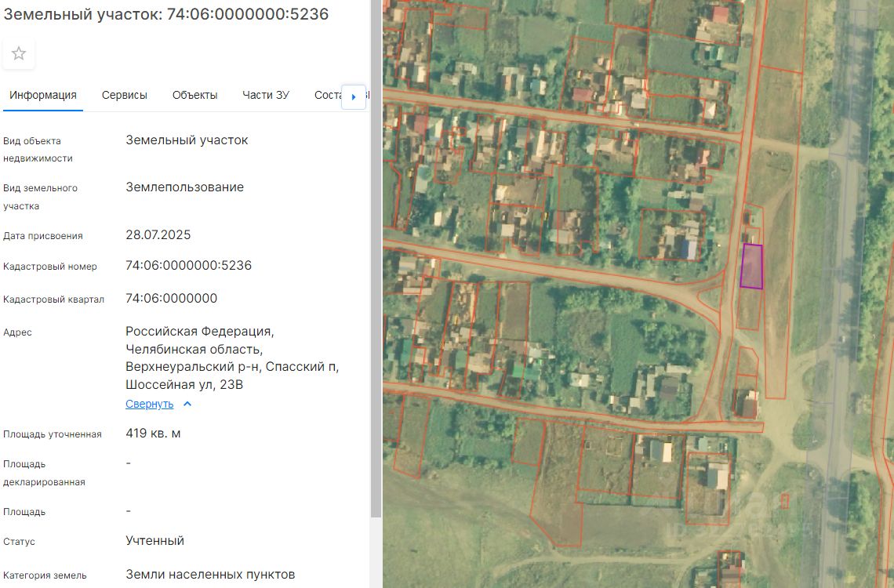Viewport: 894px width, 588px height.
Task: Click the label Вид объекта недвижимости
Action: [38, 149]
